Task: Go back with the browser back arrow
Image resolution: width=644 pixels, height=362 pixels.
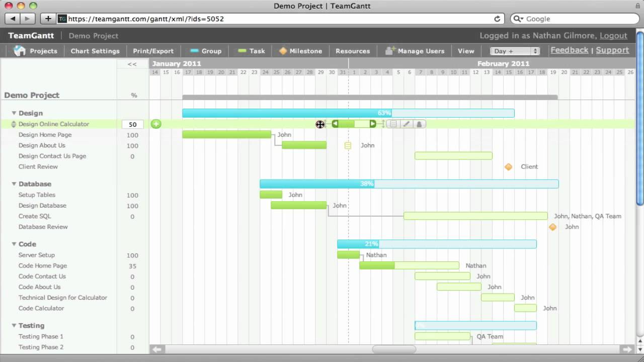Action: coord(13,19)
